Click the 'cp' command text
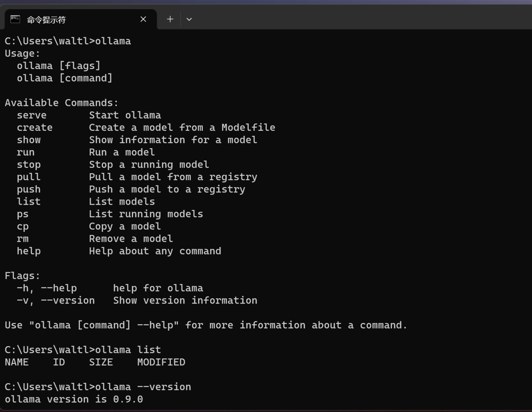Image resolution: width=532 pixels, height=412 pixels. tap(23, 226)
